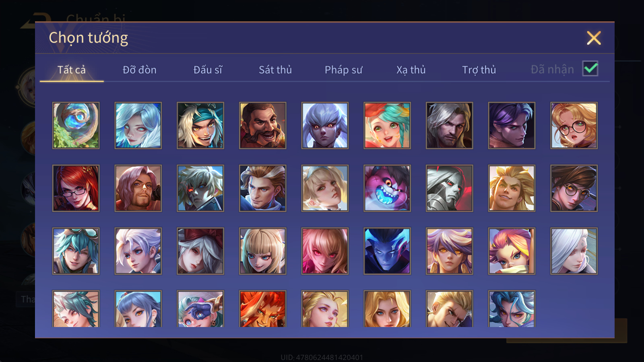Select the girl with red and teal hair
This screenshot has width=644, height=362.
[x=387, y=125]
